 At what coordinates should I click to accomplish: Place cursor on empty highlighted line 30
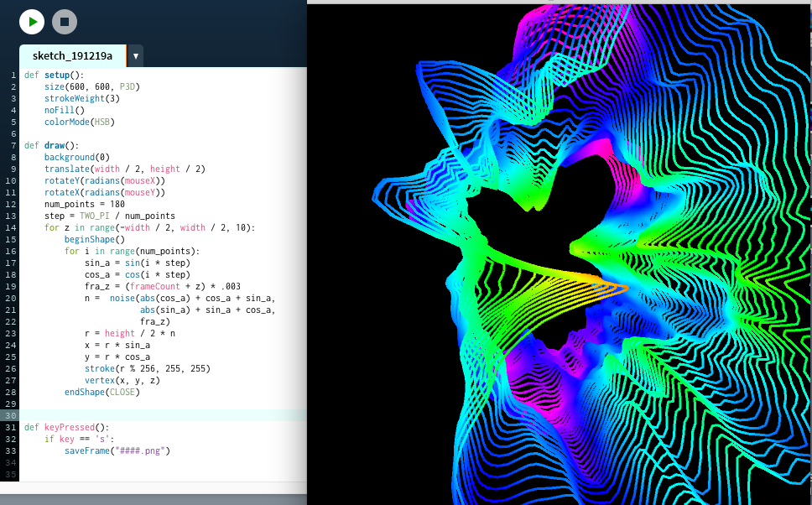(159, 415)
